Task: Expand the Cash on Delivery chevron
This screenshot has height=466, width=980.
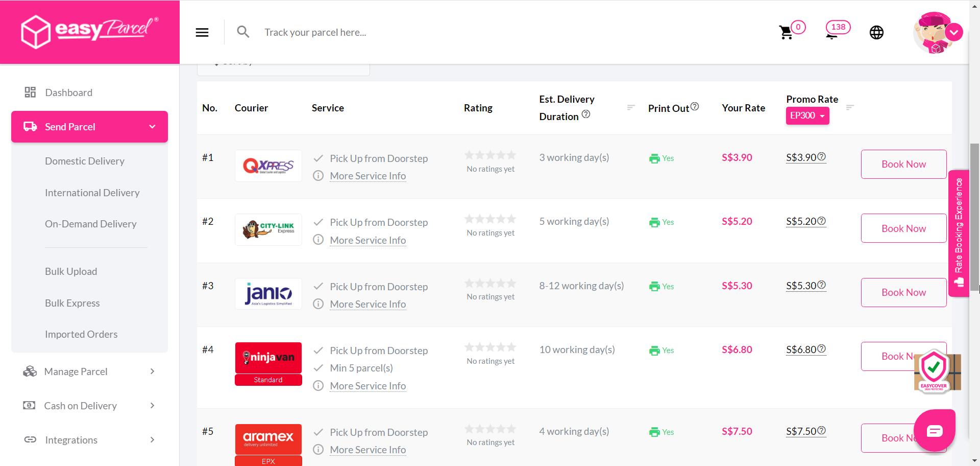Action: click(x=152, y=405)
